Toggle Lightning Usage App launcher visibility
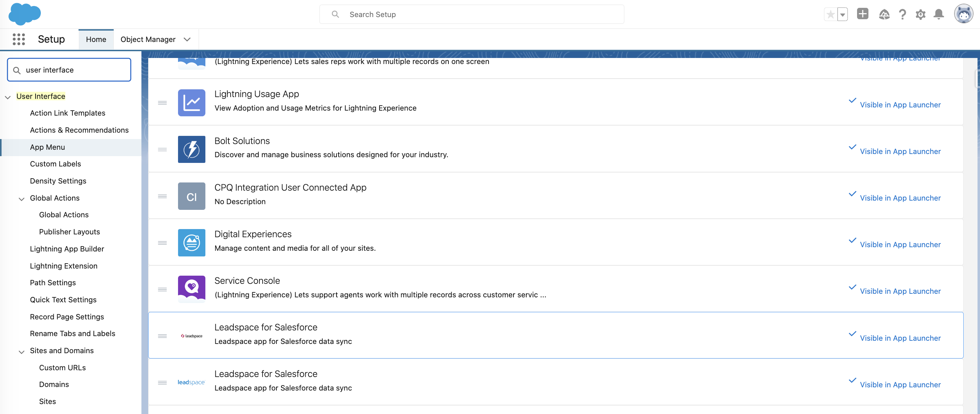This screenshot has width=980, height=414. coord(894,103)
